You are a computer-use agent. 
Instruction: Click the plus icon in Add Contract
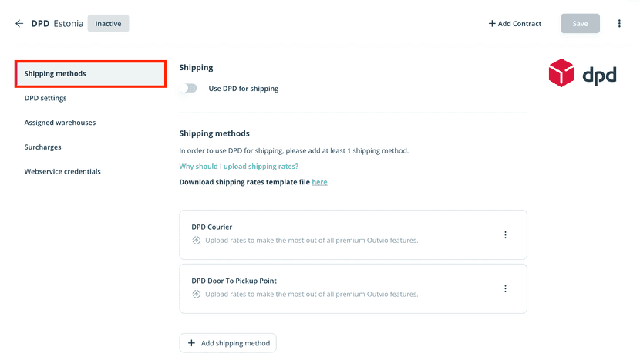(492, 24)
